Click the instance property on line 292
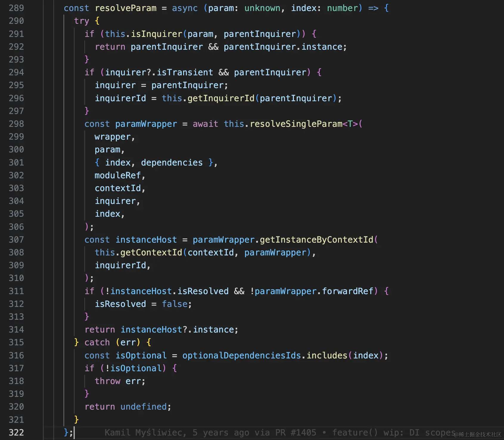 [322, 47]
